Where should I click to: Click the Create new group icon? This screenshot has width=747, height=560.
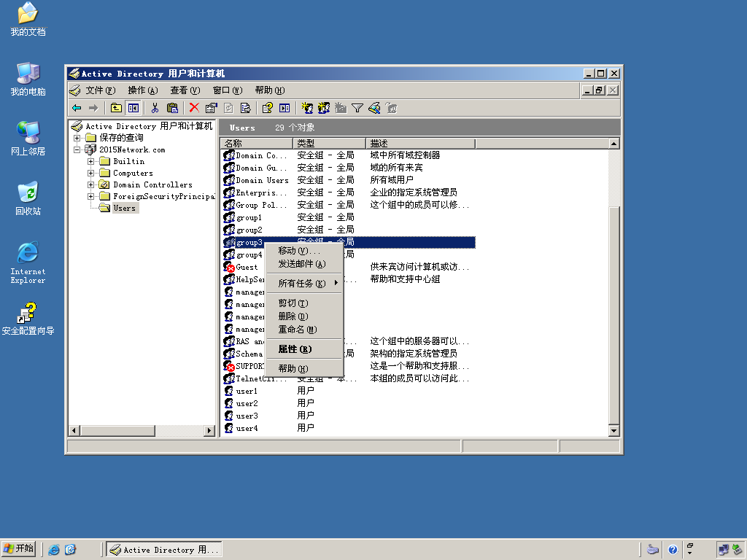tap(323, 108)
